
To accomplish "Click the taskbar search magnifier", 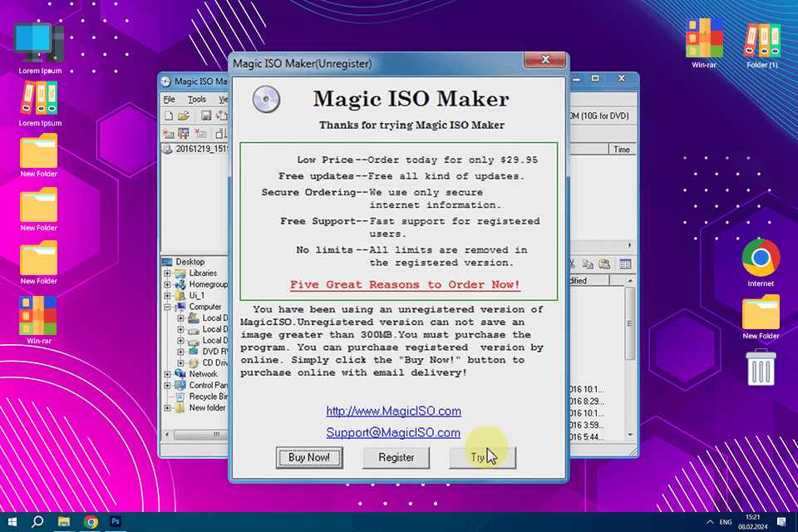I will [37, 522].
